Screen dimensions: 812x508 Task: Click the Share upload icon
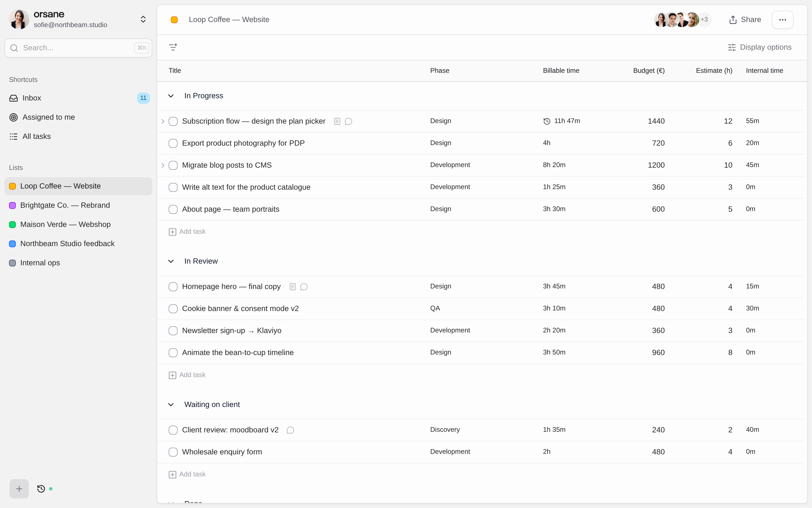733,20
